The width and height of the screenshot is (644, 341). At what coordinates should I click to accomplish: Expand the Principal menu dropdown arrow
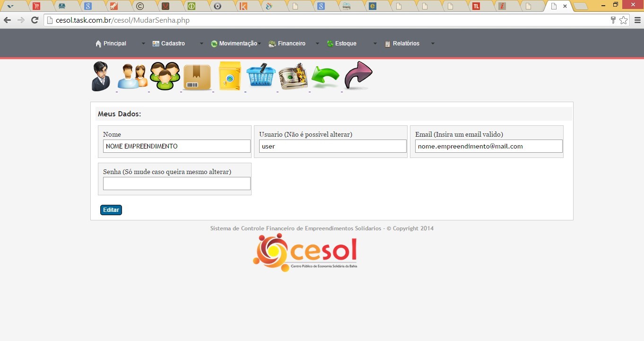(143, 44)
